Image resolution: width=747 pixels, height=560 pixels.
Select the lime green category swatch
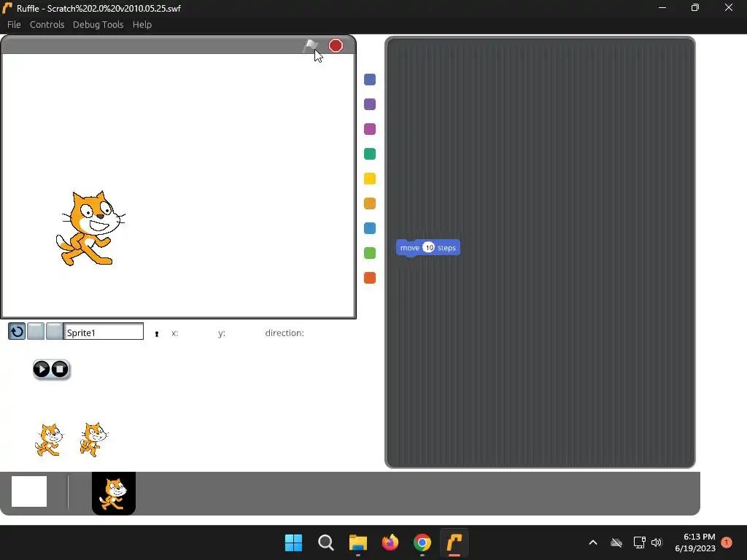(x=370, y=253)
